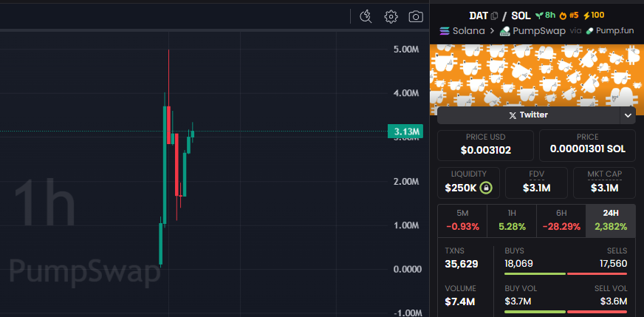Click the FDV $3.1M box
Screen dimensions: 644x317
[x=536, y=183]
